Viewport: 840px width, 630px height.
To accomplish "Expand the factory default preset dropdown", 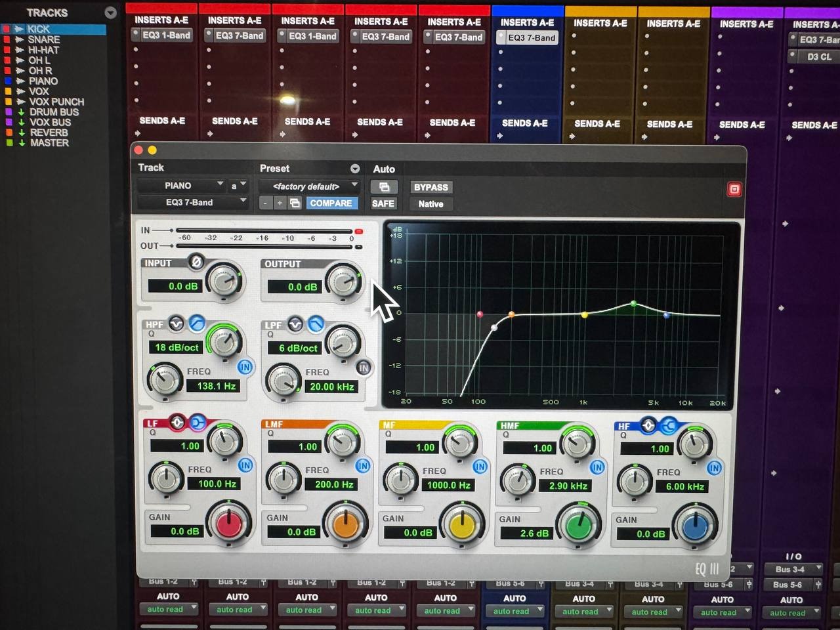I will click(308, 186).
